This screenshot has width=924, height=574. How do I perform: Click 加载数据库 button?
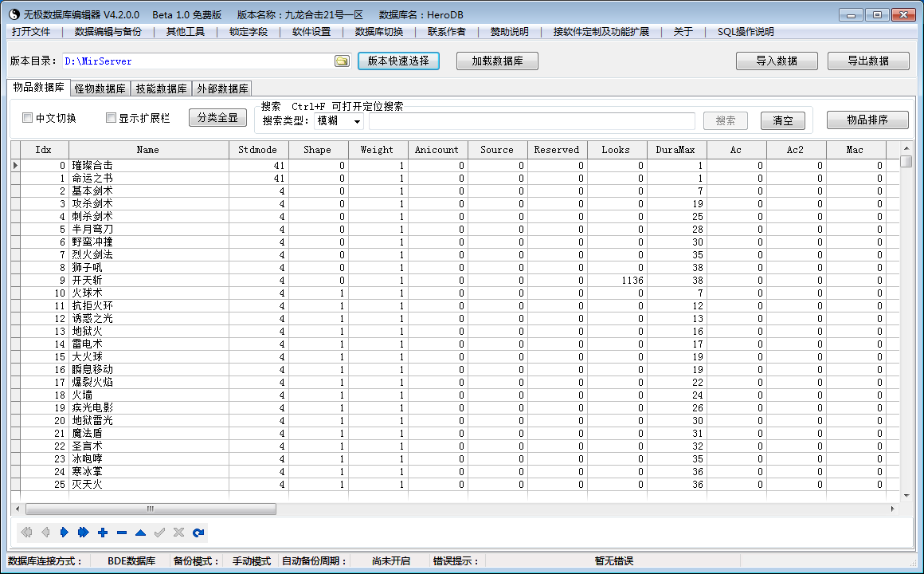click(497, 61)
